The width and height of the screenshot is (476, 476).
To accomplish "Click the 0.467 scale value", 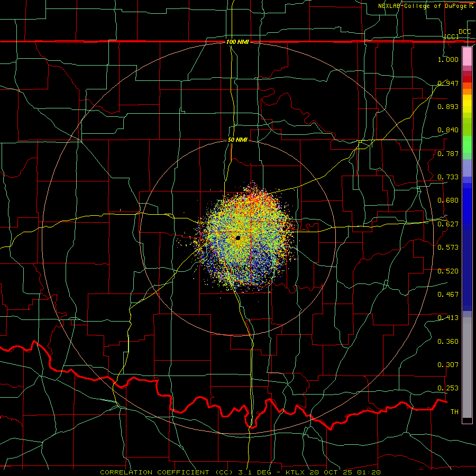I will [x=448, y=295].
